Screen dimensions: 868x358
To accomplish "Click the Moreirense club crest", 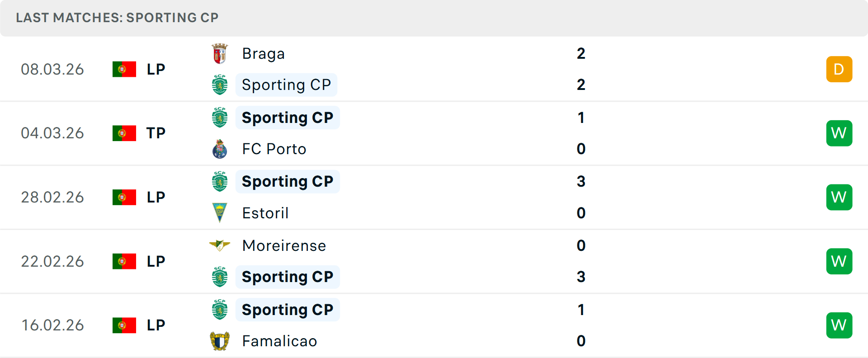I will (220, 245).
